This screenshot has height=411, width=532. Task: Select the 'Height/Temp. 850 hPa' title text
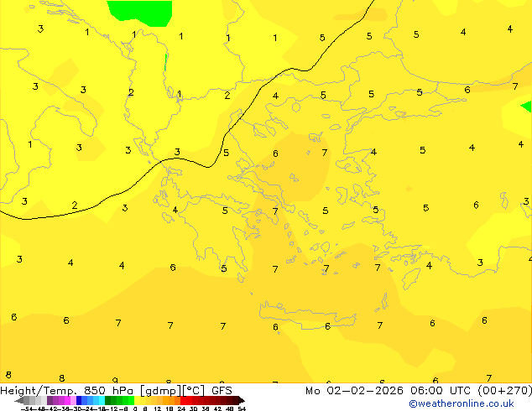coord(67,391)
